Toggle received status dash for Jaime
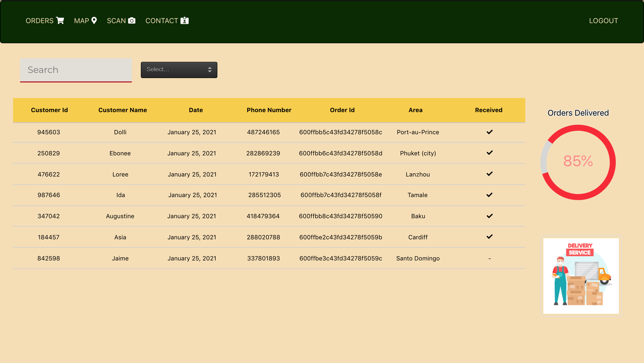The width and height of the screenshot is (644, 363). coord(489,258)
